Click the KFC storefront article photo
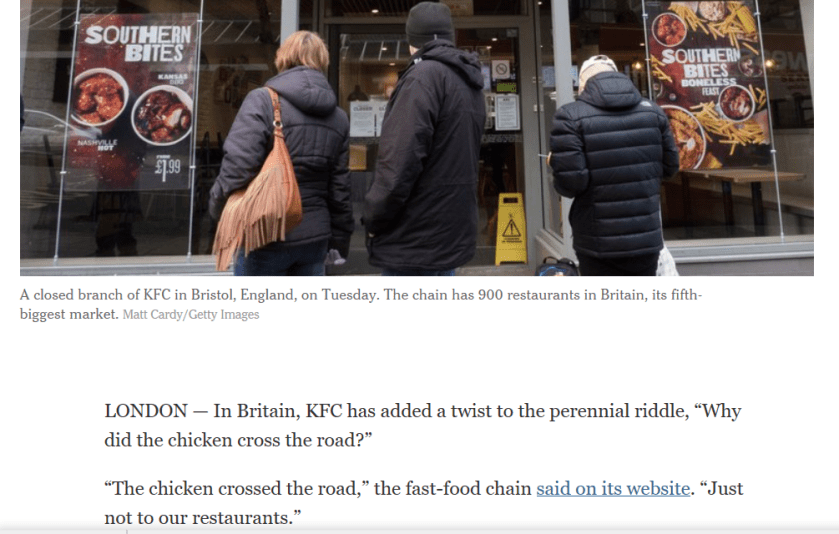 click(x=417, y=138)
